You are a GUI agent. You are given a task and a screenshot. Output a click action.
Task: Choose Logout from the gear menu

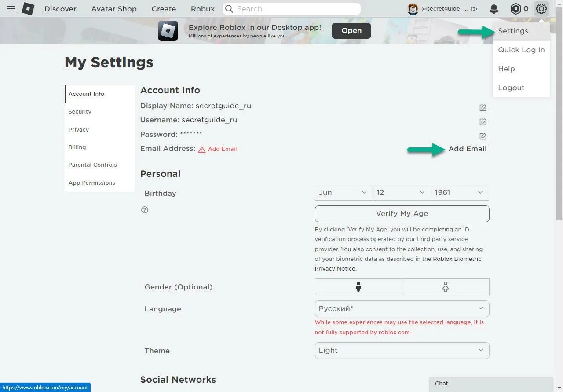click(x=521, y=88)
